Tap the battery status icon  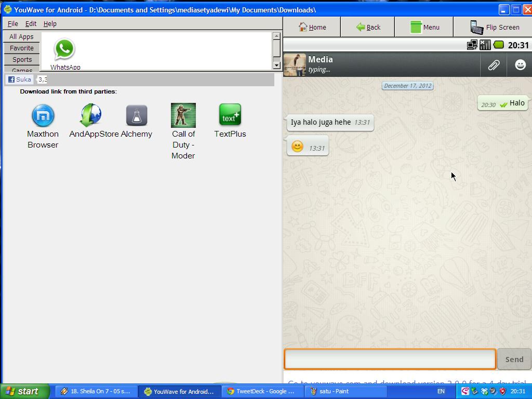click(x=499, y=45)
